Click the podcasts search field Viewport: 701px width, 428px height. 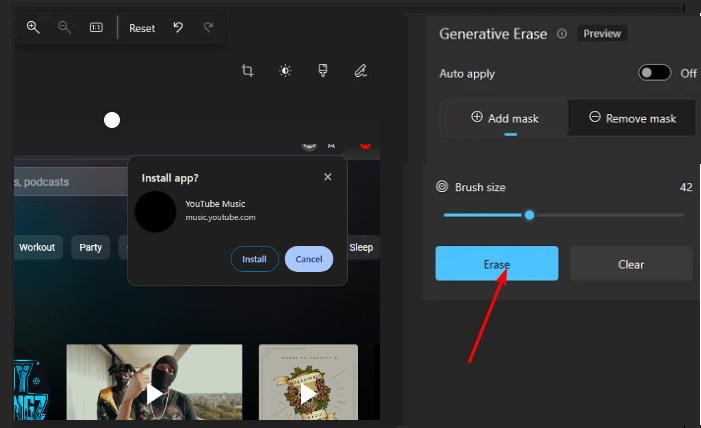pos(71,182)
